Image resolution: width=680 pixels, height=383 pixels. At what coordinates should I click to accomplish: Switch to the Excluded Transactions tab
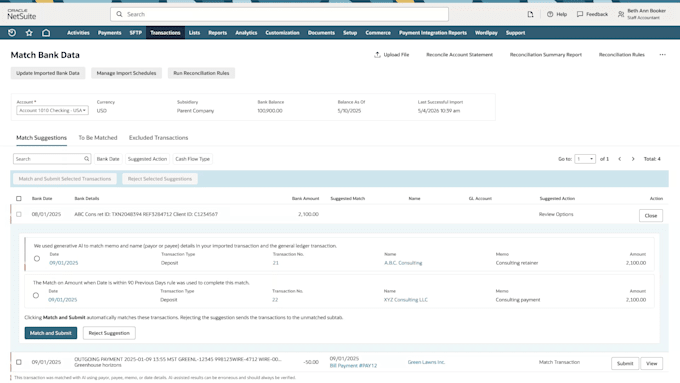coord(158,137)
